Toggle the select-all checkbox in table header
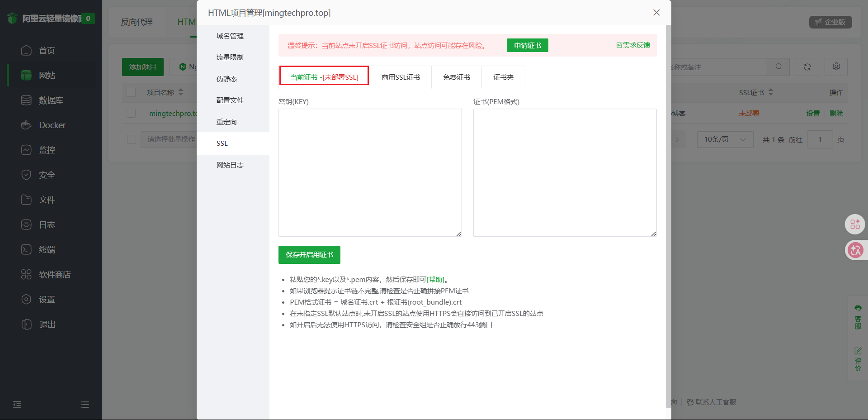868x420 pixels. click(131, 92)
